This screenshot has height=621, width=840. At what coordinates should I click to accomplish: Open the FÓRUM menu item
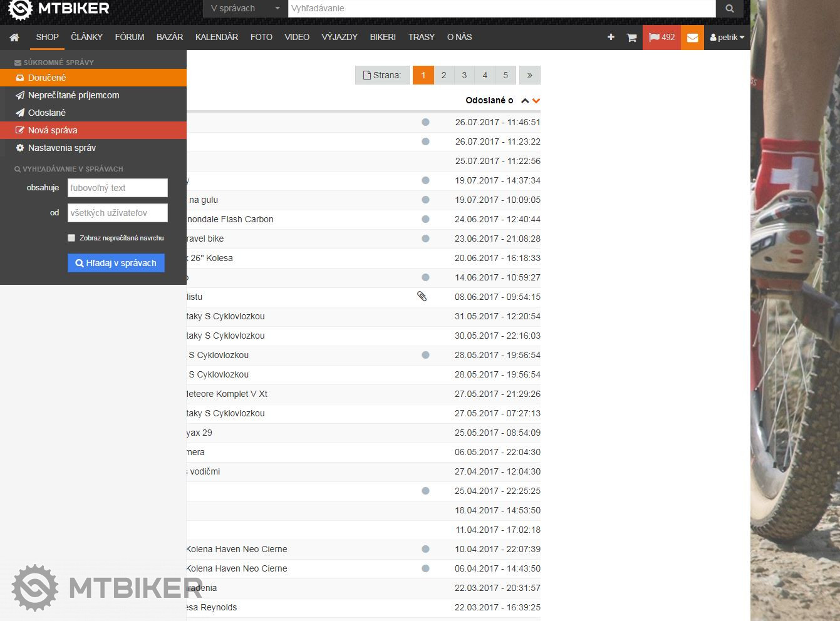point(130,38)
